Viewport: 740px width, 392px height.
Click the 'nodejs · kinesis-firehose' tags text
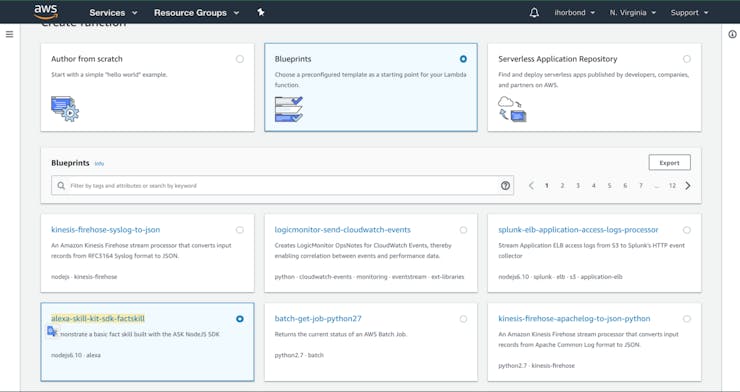click(84, 277)
